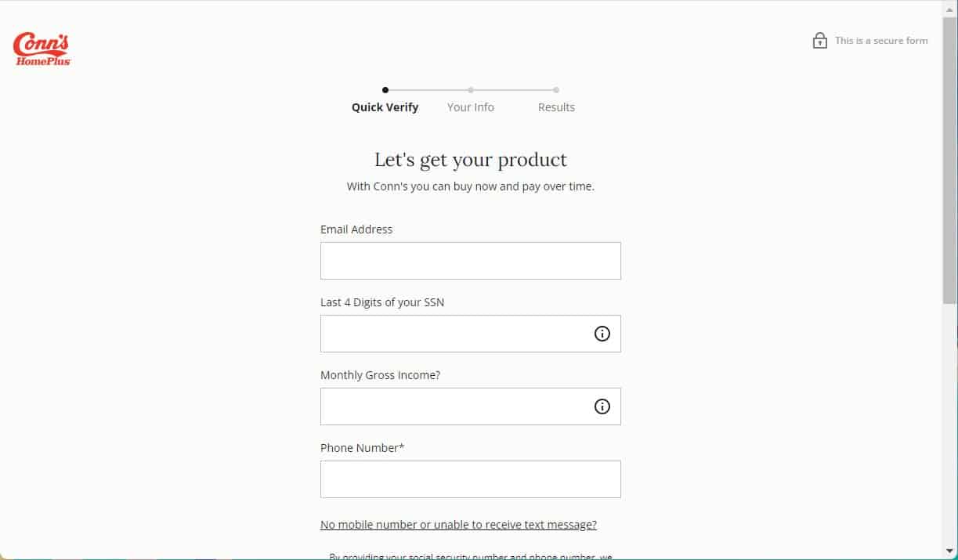Select the Quick Verify step label
Image resolution: width=958 pixels, height=560 pixels.
(x=385, y=107)
